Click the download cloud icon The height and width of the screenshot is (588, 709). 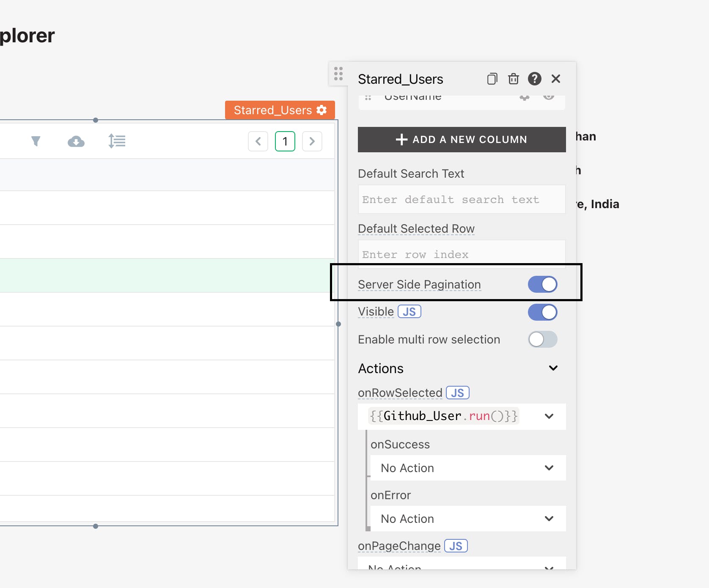pyautogui.click(x=76, y=141)
